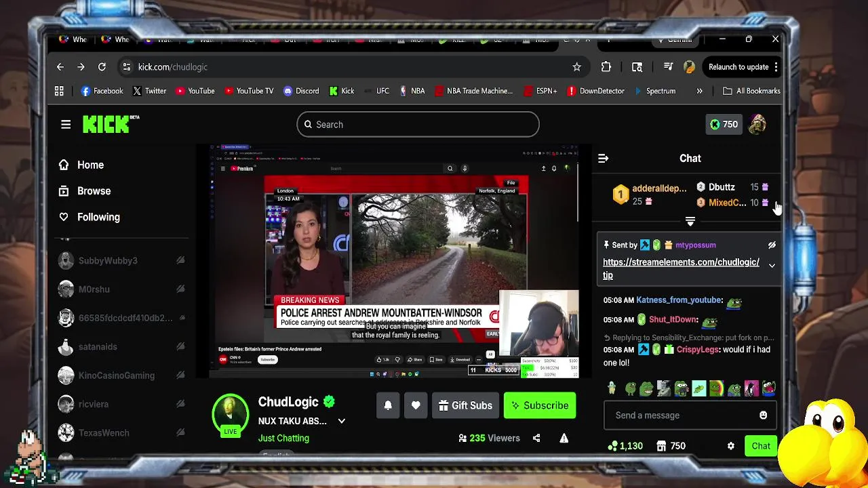The width and height of the screenshot is (868, 488).
Task: Bookmark this page with the star
Action: coord(576,67)
